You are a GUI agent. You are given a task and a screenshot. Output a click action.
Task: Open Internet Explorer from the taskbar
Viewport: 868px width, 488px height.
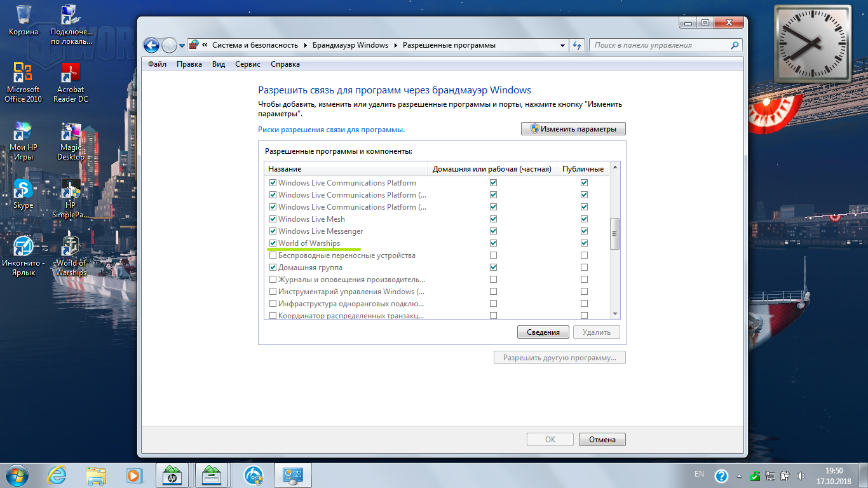pyautogui.click(x=58, y=475)
